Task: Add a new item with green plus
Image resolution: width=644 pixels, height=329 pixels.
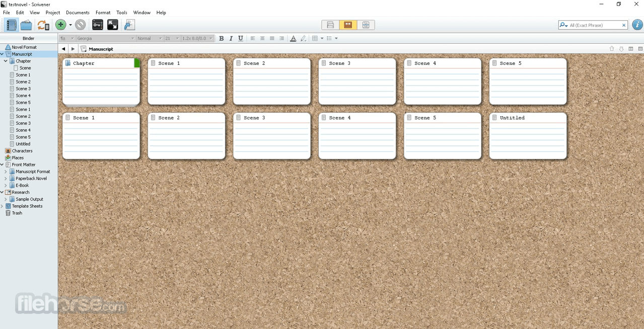Action: point(60,25)
